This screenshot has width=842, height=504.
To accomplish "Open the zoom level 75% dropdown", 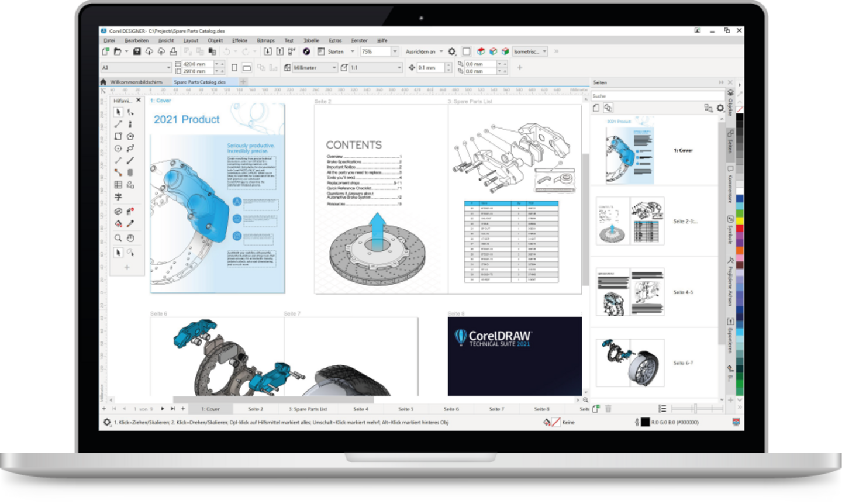I will click(395, 51).
